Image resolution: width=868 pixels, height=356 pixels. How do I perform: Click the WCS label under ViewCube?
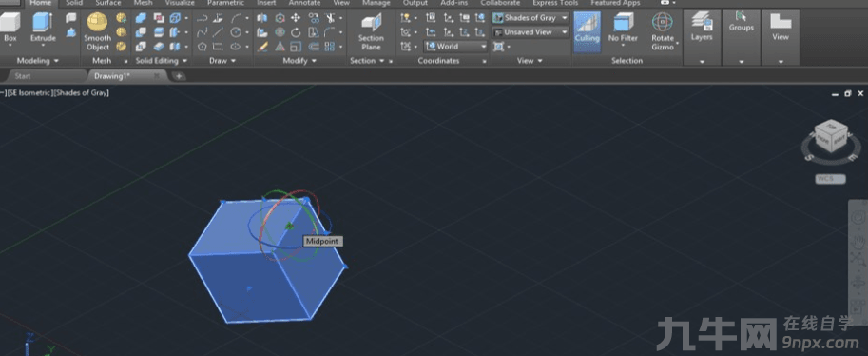[830, 179]
